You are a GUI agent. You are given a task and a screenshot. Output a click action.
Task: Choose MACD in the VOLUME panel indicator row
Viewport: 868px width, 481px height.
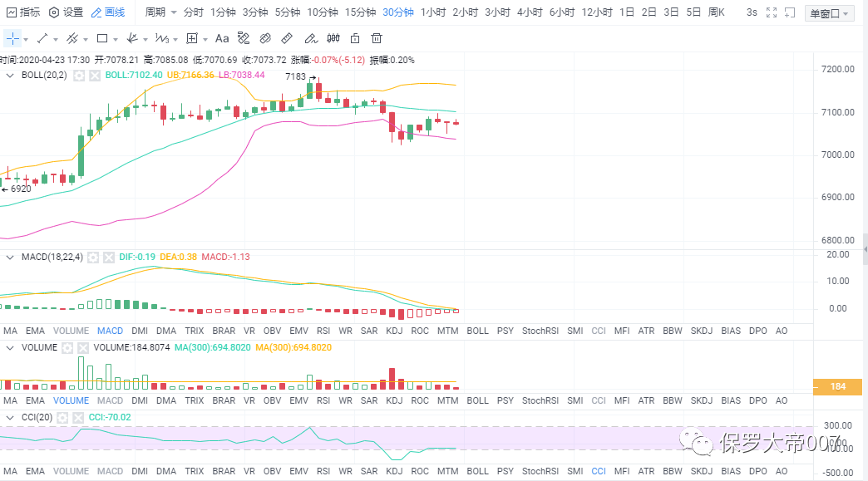110,400
